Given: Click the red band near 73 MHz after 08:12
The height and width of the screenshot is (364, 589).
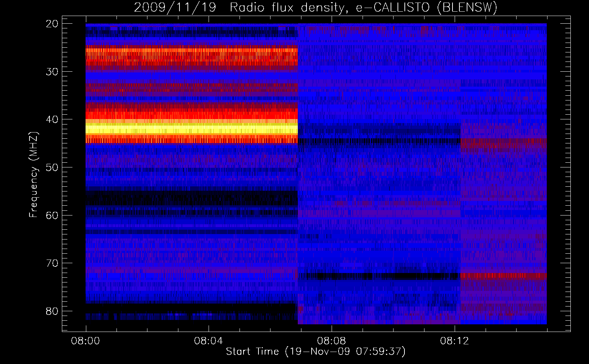Looking at the screenshot, I should click(x=503, y=276).
